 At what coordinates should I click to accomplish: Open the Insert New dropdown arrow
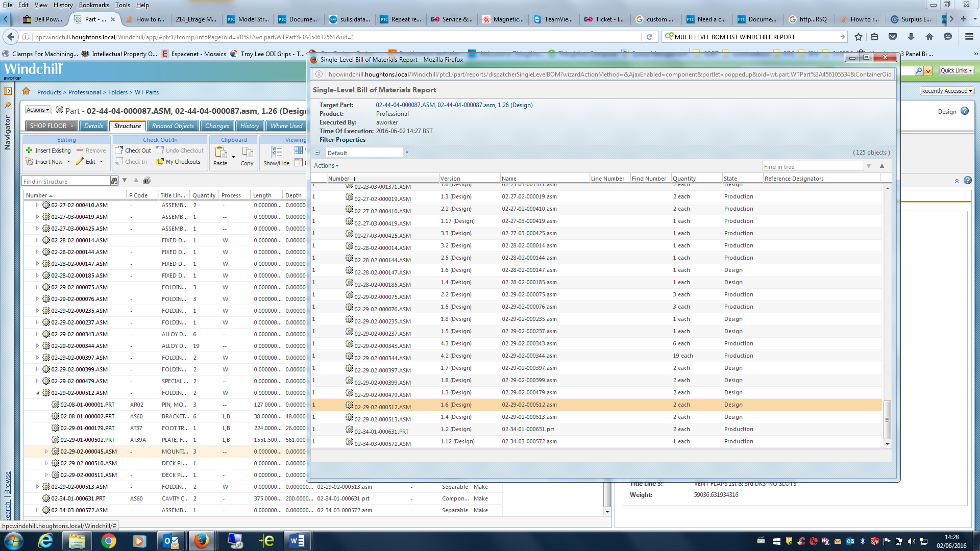click(68, 162)
